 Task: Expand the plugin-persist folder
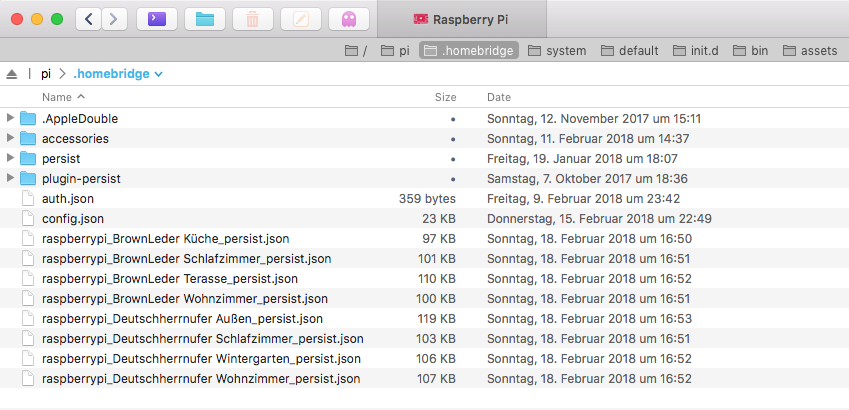[x=11, y=178]
